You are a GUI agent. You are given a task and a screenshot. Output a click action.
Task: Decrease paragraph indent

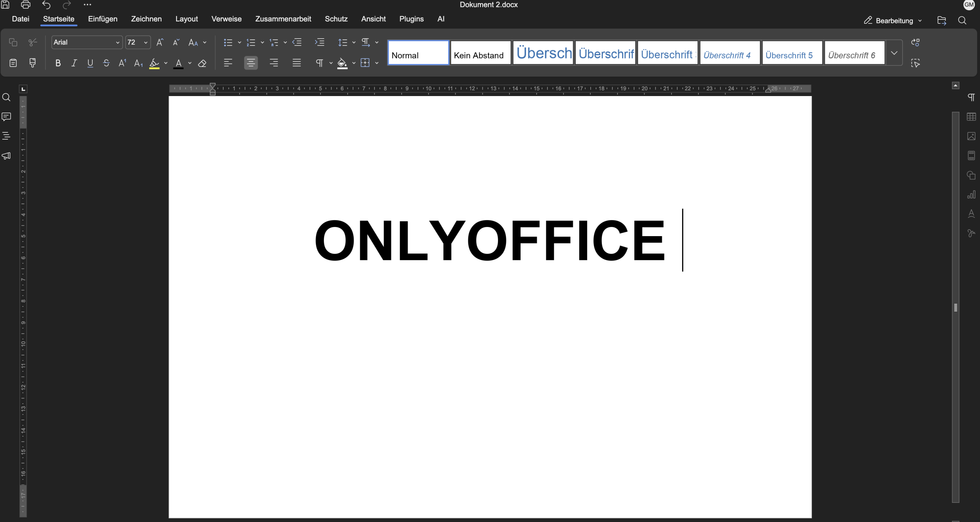click(297, 42)
